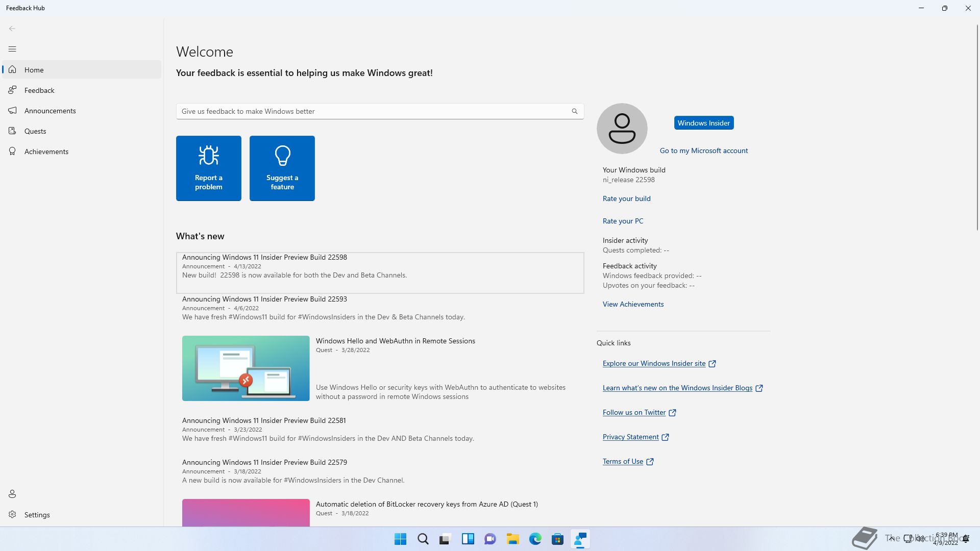Click the Rate your build link

pyautogui.click(x=627, y=198)
